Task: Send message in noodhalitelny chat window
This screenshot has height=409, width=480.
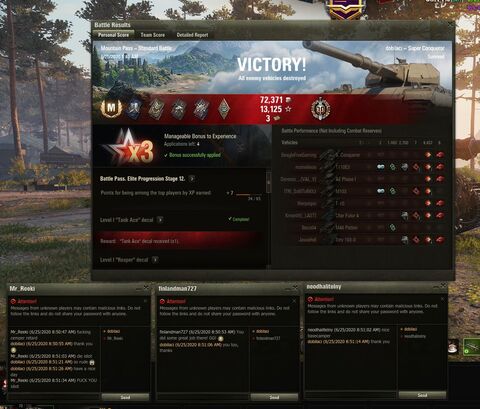Action: click(422, 395)
